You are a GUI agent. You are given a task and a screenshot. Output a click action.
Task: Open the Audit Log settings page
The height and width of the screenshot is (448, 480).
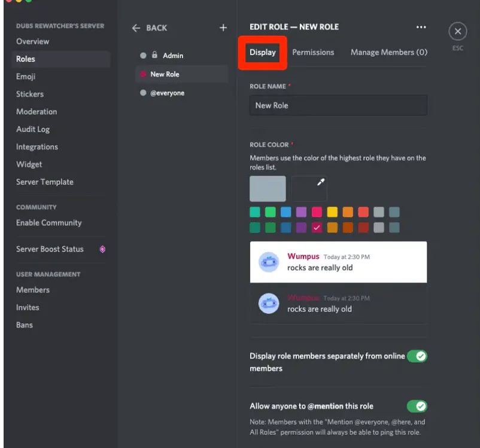coord(32,129)
